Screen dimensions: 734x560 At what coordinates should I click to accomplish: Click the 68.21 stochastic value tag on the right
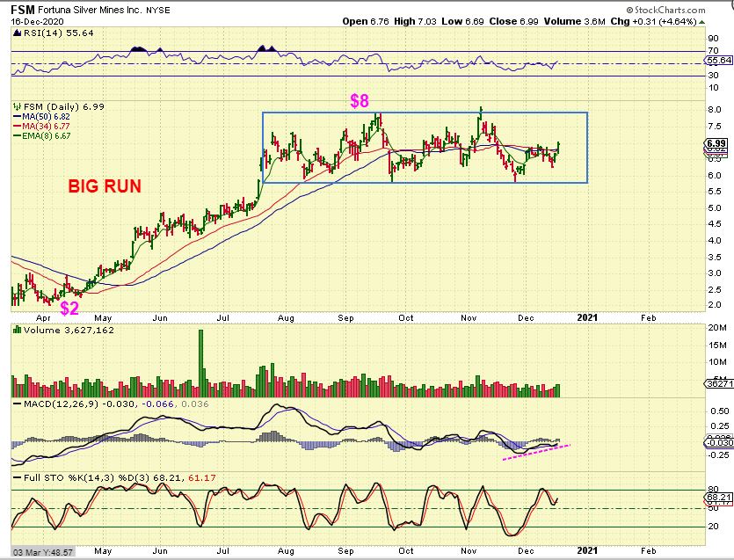click(x=718, y=498)
